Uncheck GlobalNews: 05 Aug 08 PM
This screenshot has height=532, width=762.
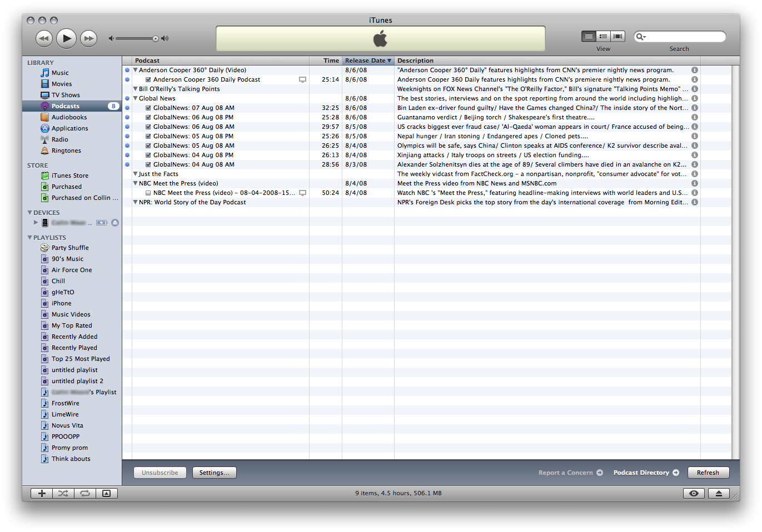[x=148, y=136]
